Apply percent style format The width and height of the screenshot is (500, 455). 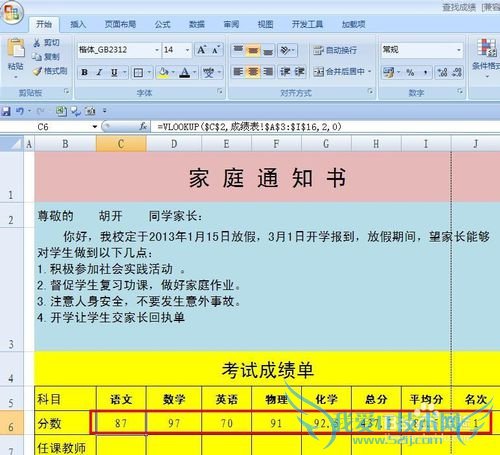tap(410, 72)
